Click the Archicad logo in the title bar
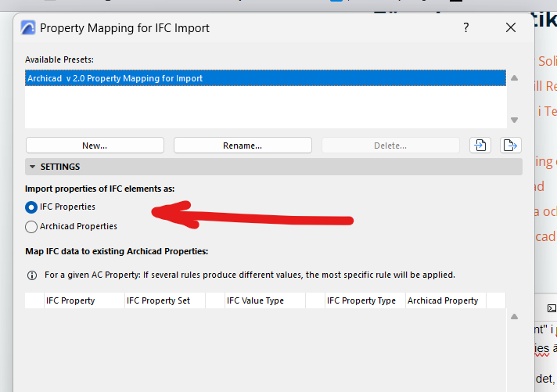This screenshot has height=392, width=557. pos(27,28)
